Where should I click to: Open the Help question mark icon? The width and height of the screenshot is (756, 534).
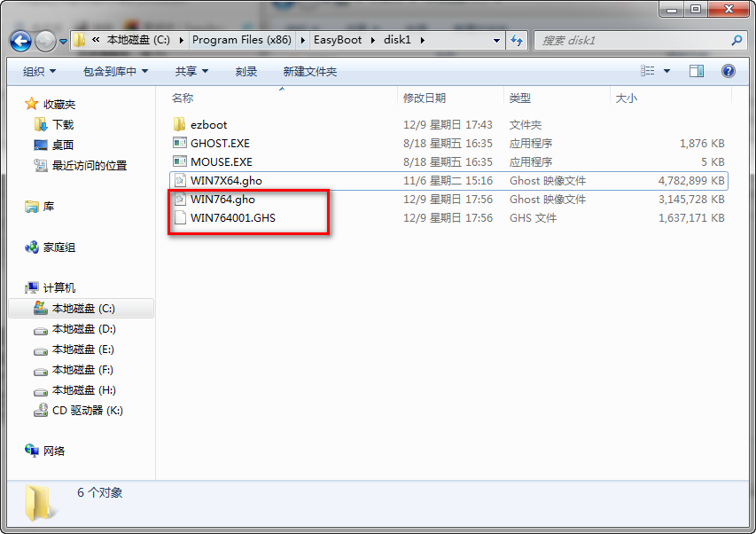coord(729,70)
